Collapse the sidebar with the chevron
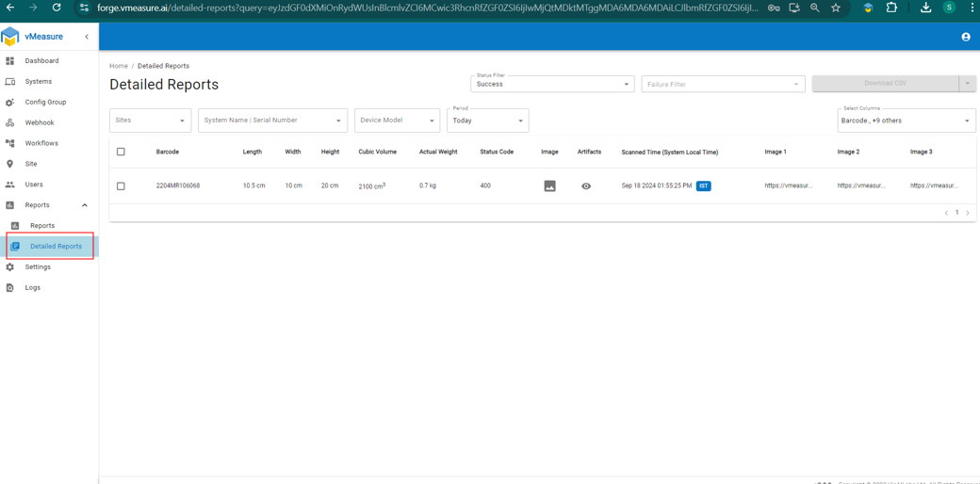This screenshot has width=980, height=484. tap(87, 37)
